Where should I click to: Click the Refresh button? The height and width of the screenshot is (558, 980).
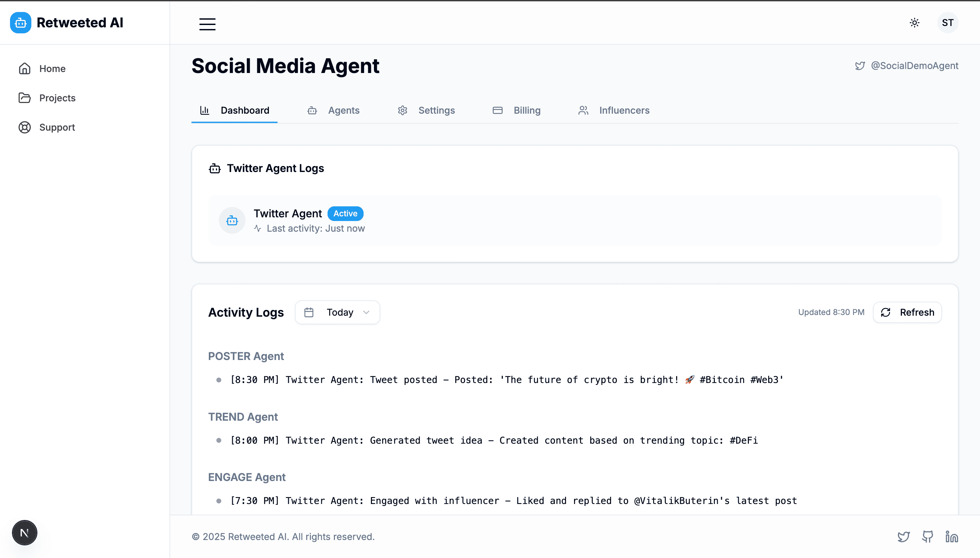pyautogui.click(x=907, y=312)
